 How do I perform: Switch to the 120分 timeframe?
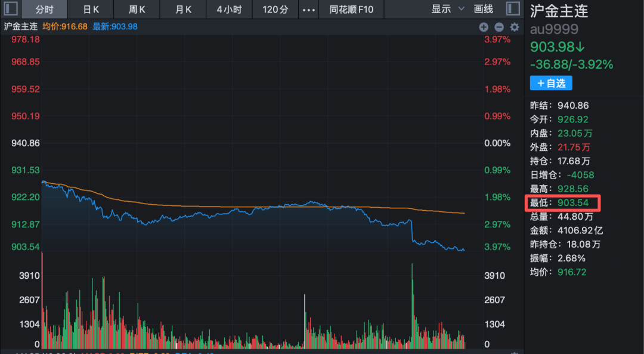click(275, 9)
